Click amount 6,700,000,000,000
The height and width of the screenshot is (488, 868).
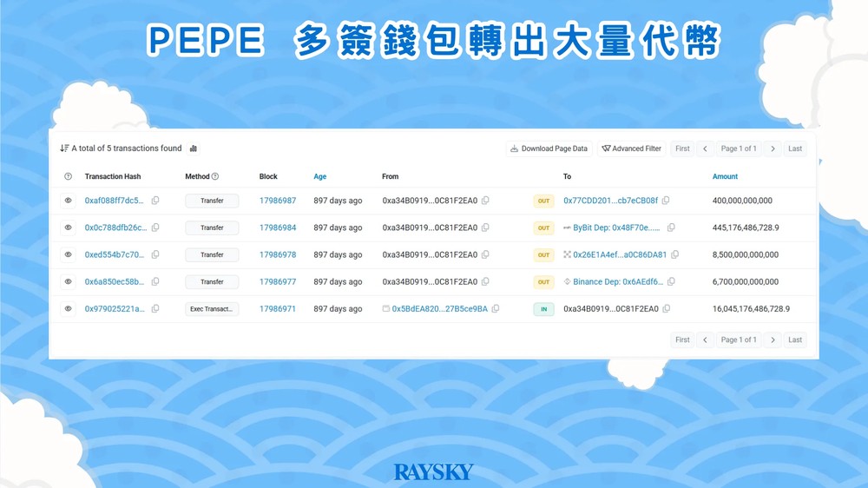pyautogui.click(x=745, y=281)
